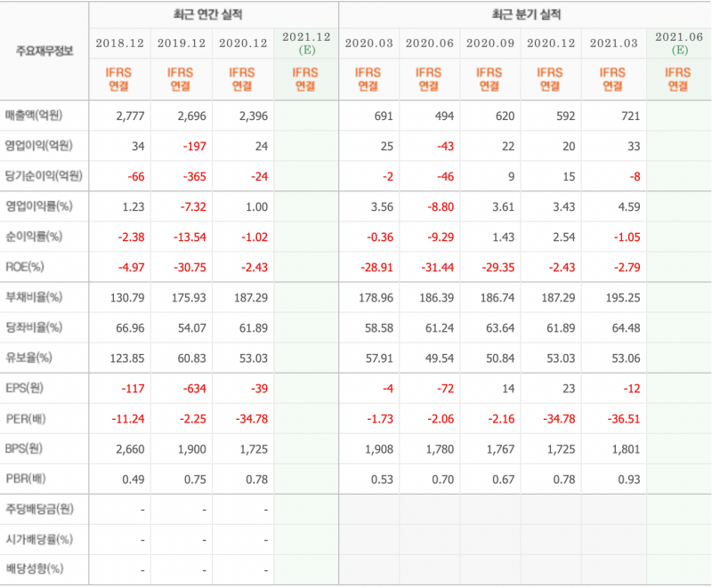The image size is (712, 588).
Task: Select the 2021.03 quarterly column header
Action: point(614,43)
